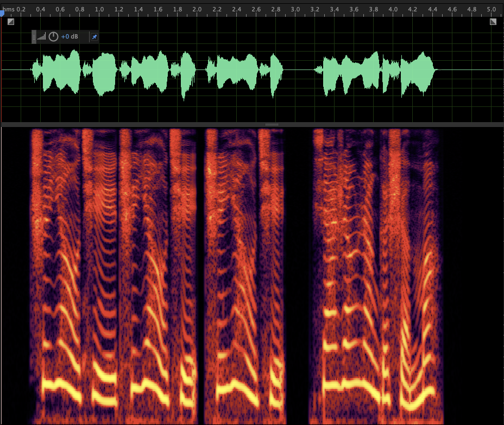Image resolution: width=504 pixels, height=425 pixels.
Task: Click the 2.4 mark on time ruler
Action: [x=237, y=9]
